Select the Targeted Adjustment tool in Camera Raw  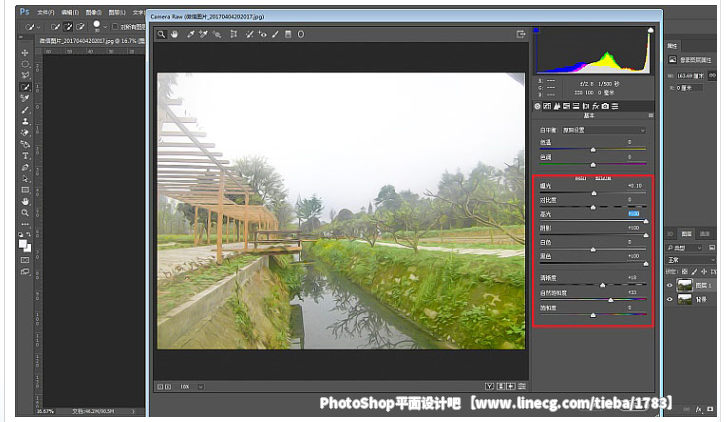(x=216, y=34)
